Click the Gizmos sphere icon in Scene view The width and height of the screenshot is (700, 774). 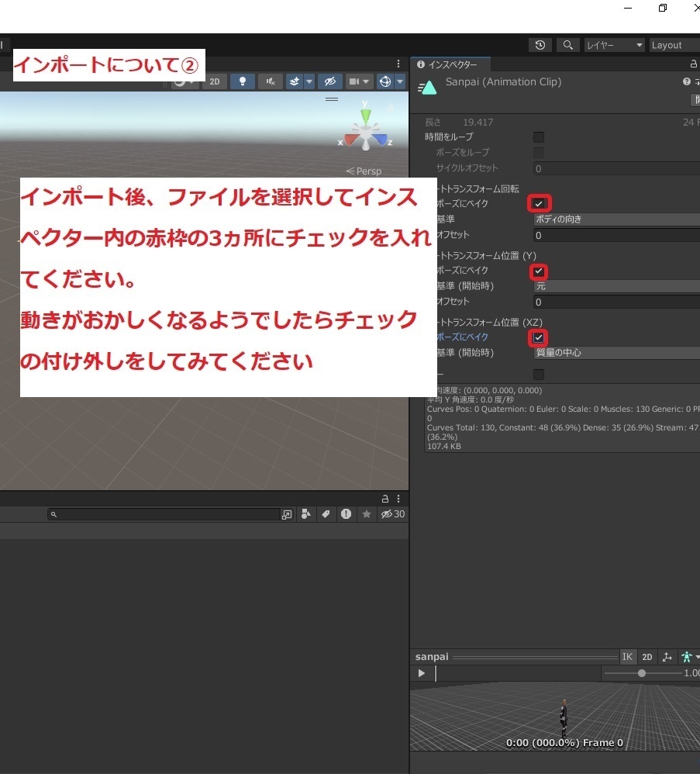click(x=385, y=81)
